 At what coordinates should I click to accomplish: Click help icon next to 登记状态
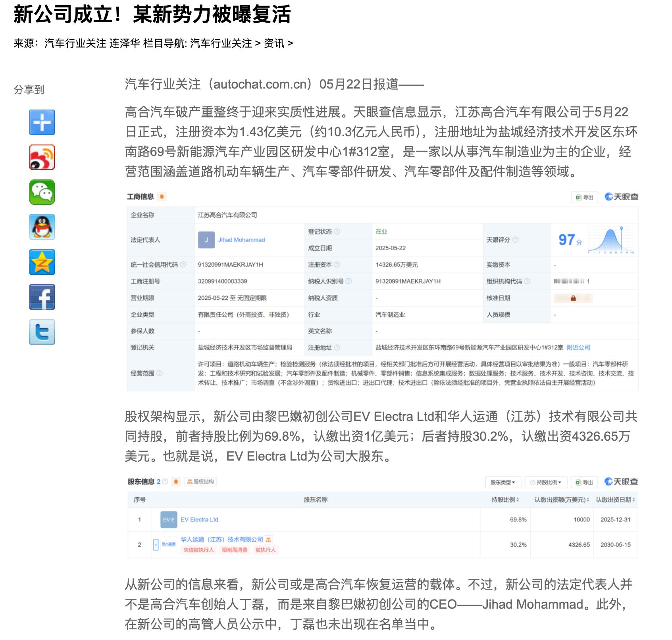tap(337, 231)
